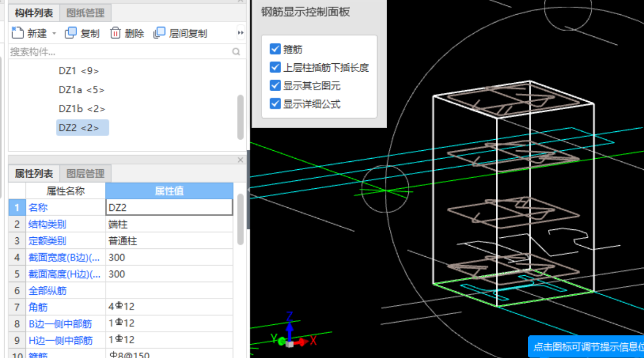Toggle 显示详细公式 checkbox
The width and height of the screenshot is (644, 358).
pyautogui.click(x=275, y=104)
